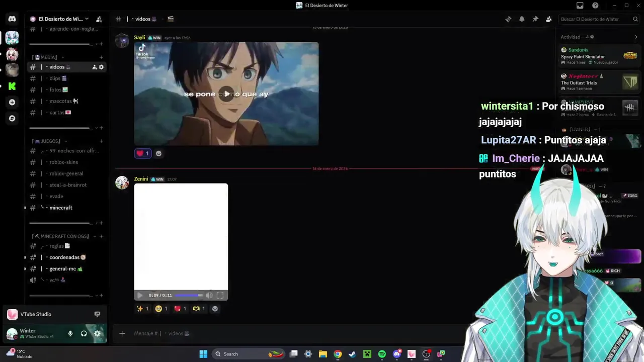Open message attachment plus button

coord(122,333)
